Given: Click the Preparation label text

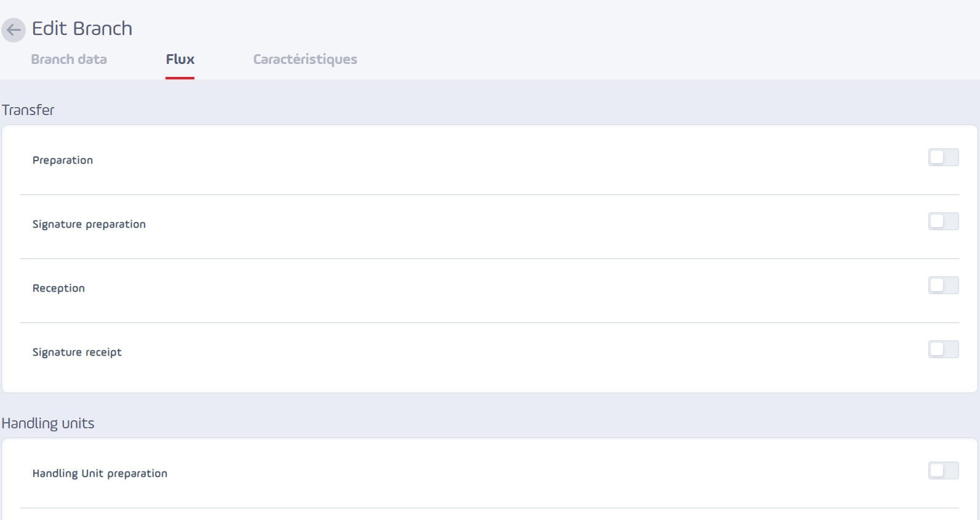Looking at the screenshot, I should [63, 160].
